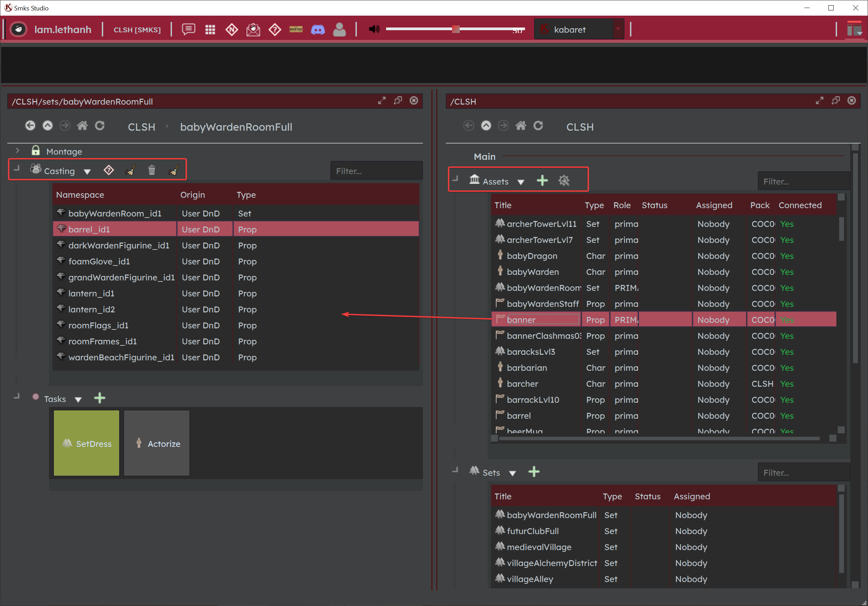Focus the Sets filter field
Image resolution: width=868 pixels, height=606 pixels.
[803, 473]
